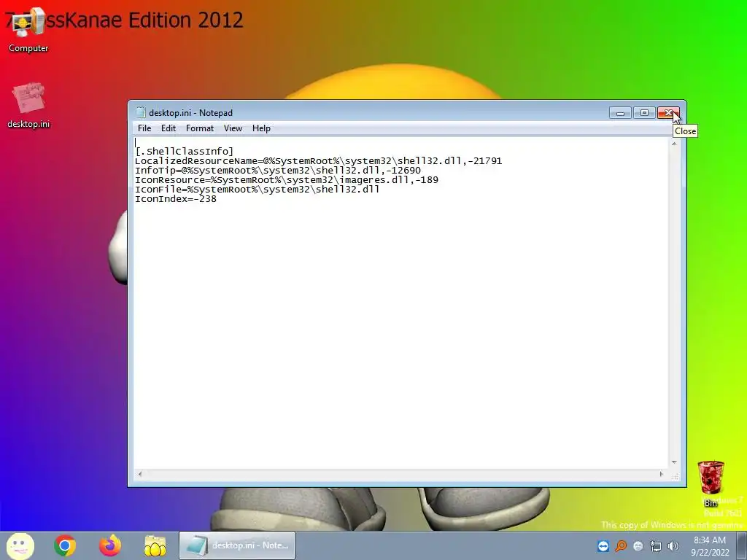This screenshot has width=747, height=560.
Task: Click the LocalizedResourceName line in the editor
Action: (x=318, y=161)
